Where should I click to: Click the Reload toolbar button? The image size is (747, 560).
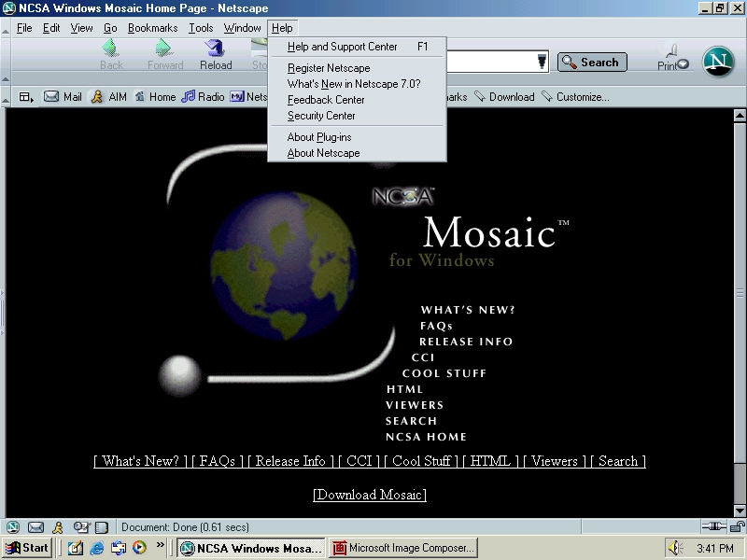coord(216,55)
